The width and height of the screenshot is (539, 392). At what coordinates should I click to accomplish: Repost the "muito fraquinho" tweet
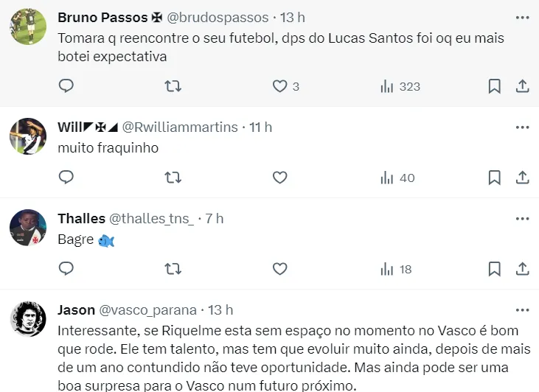pyautogui.click(x=173, y=178)
